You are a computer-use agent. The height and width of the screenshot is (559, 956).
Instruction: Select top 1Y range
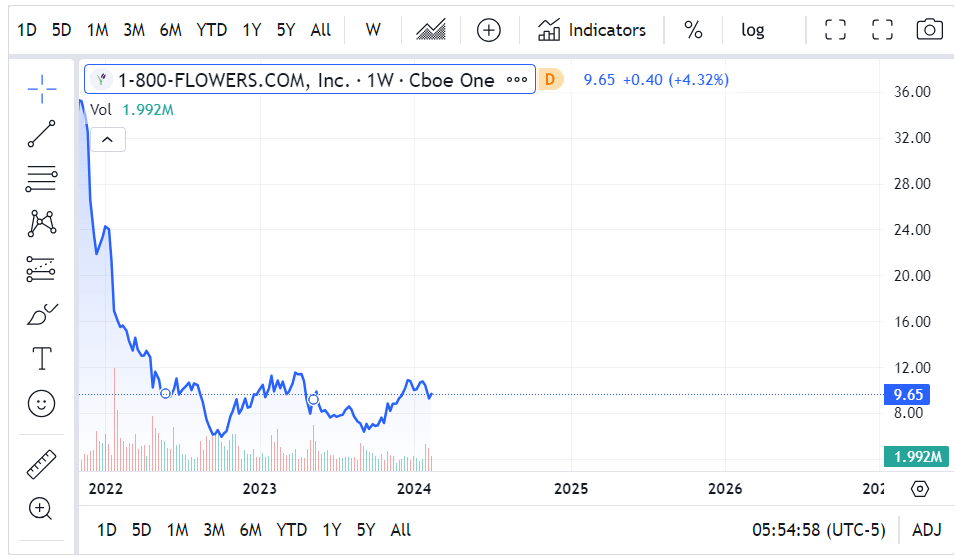pyautogui.click(x=252, y=30)
